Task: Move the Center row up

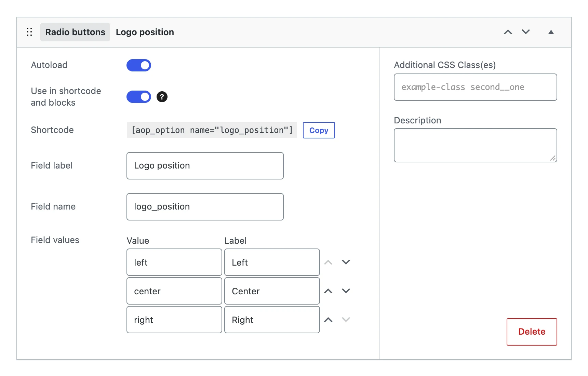Action: pyautogui.click(x=328, y=291)
